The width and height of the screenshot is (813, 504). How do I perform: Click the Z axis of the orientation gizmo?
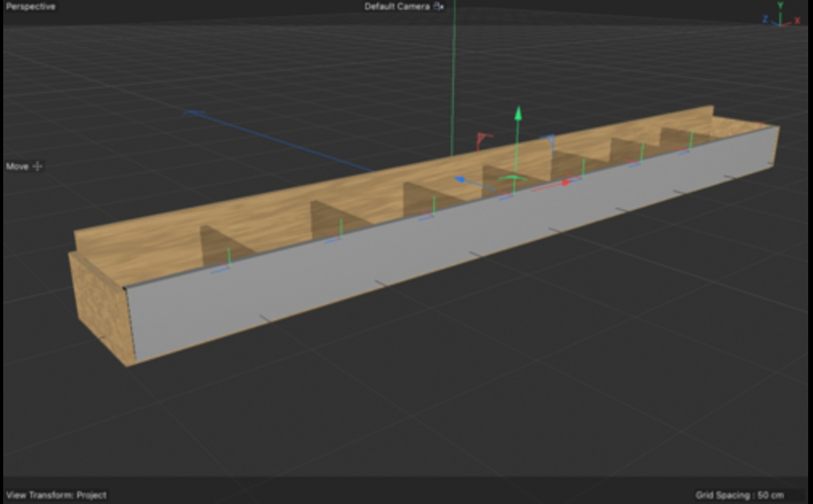click(766, 19)
